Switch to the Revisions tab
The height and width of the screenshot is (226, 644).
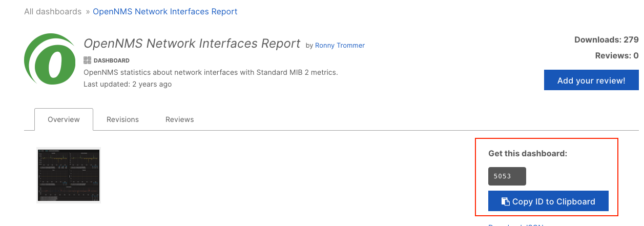point(122,119)
